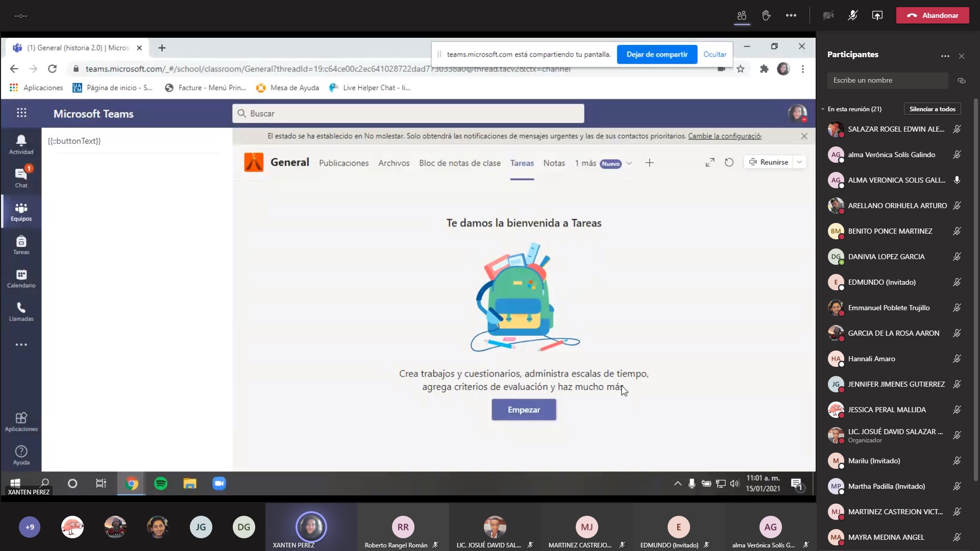This screenshot has height=551, width=980.
Task: Open Chat in the Teams sidebar
Action: 21,178
